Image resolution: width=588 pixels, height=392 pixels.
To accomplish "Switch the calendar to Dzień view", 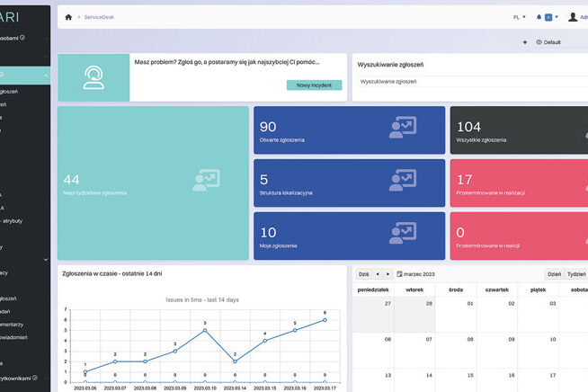I will [554, 274].
